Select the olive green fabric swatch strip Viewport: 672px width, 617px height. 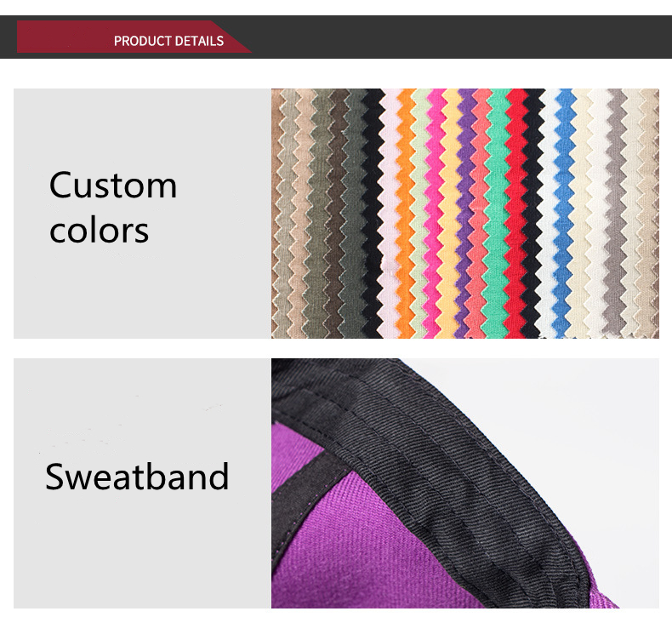point(319,214)
